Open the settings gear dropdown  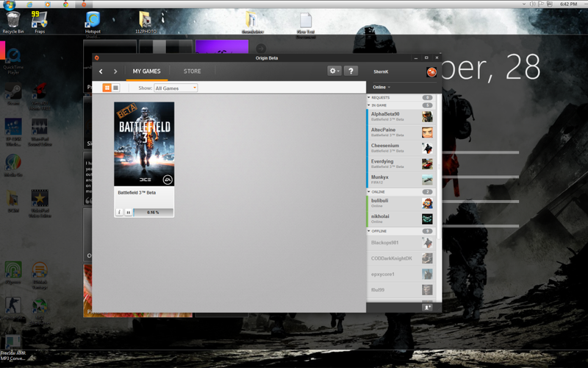(334, 71)
